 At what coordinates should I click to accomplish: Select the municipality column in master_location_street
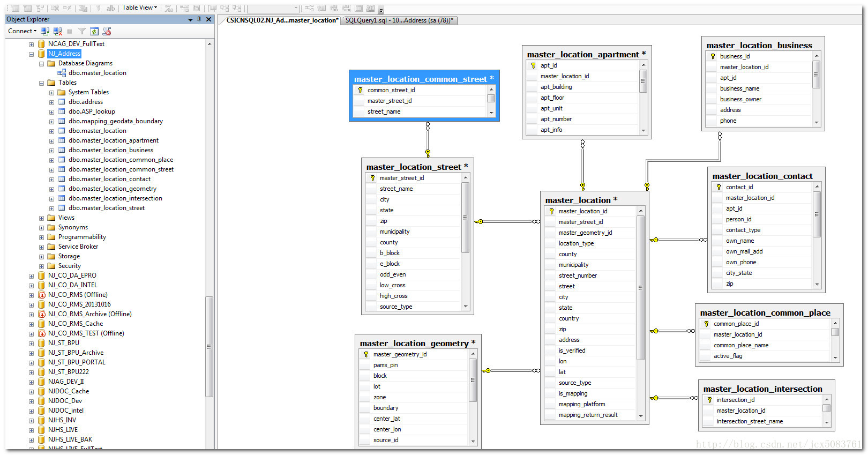coord(413,232)
